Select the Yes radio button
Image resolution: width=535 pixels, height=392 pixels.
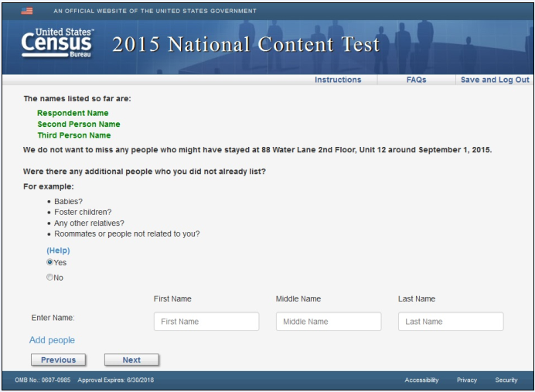point(49,262)
